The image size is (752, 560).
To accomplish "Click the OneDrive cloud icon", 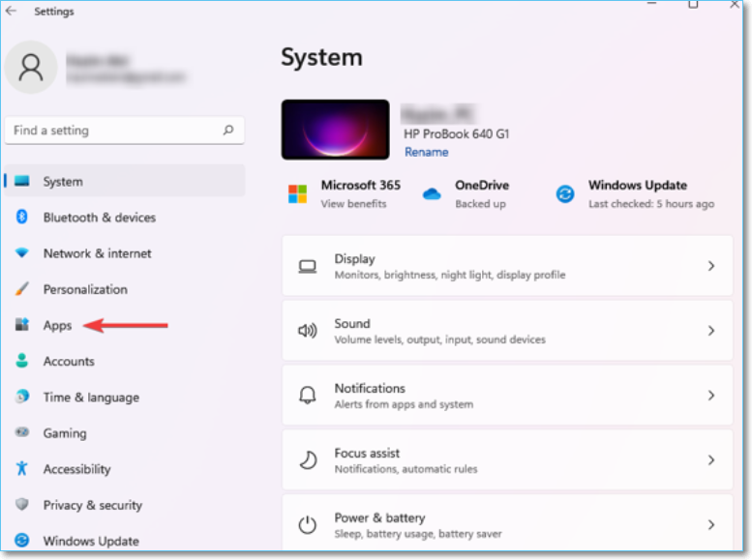I will point(432,194).
